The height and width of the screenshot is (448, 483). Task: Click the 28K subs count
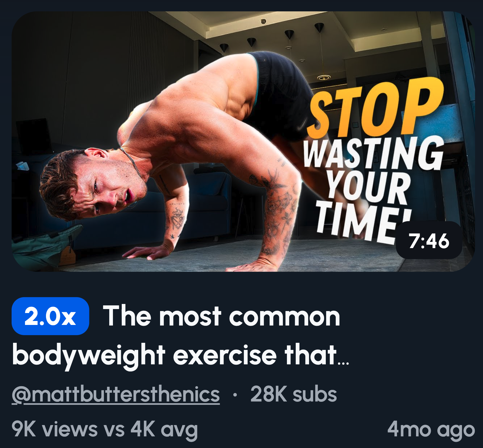[x=293, y=394]
